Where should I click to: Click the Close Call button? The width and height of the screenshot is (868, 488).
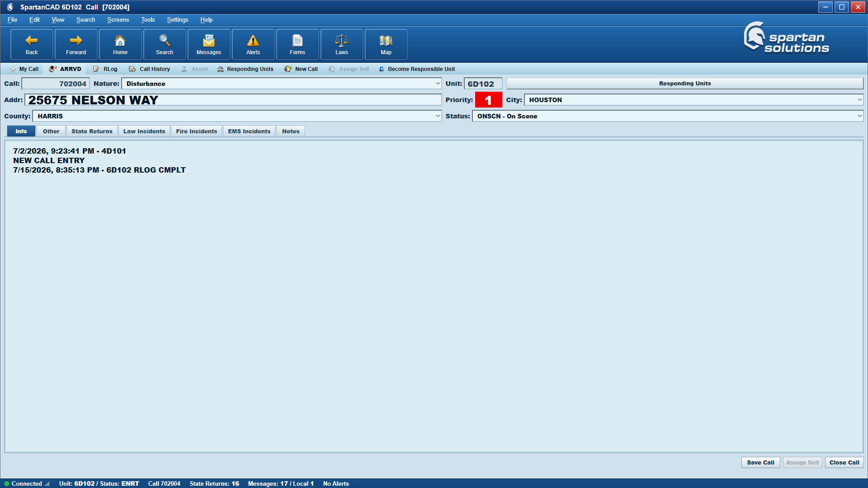click(844, 463)
